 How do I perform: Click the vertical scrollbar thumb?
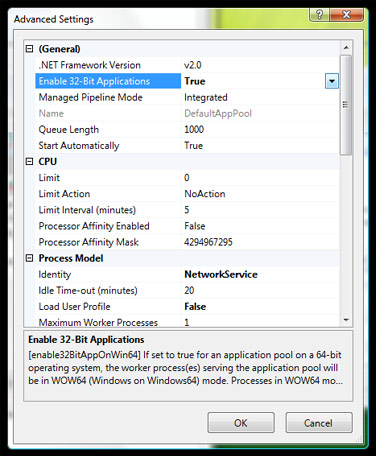tap(346, 105)
